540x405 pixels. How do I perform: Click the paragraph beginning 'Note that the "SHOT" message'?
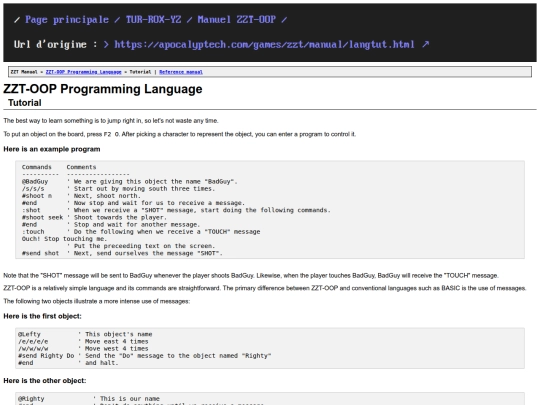pos(251,276)
